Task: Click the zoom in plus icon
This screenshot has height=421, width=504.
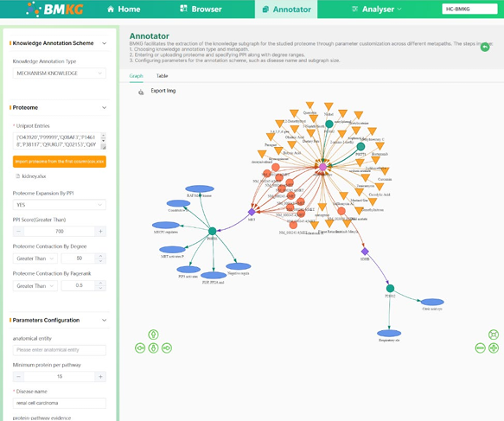Action: (494, 348)
